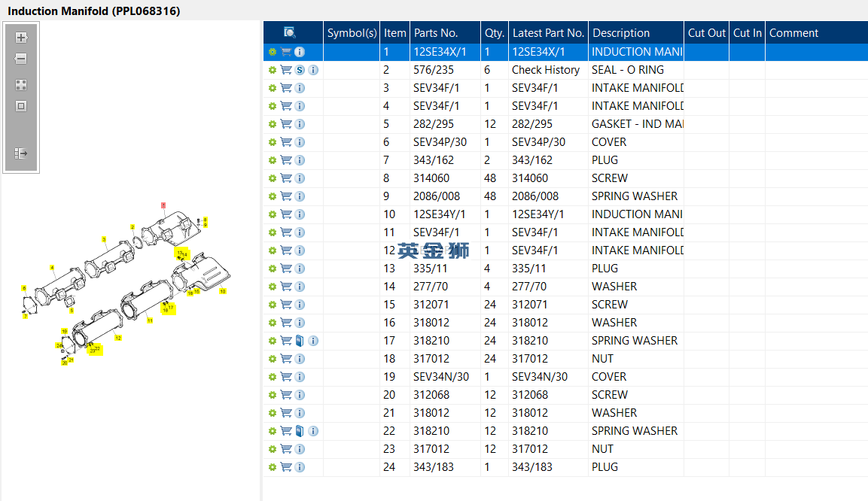Screen dimensions: 868x501
Task: Zoom out of the manifold diagram
Action: (21, 59)
